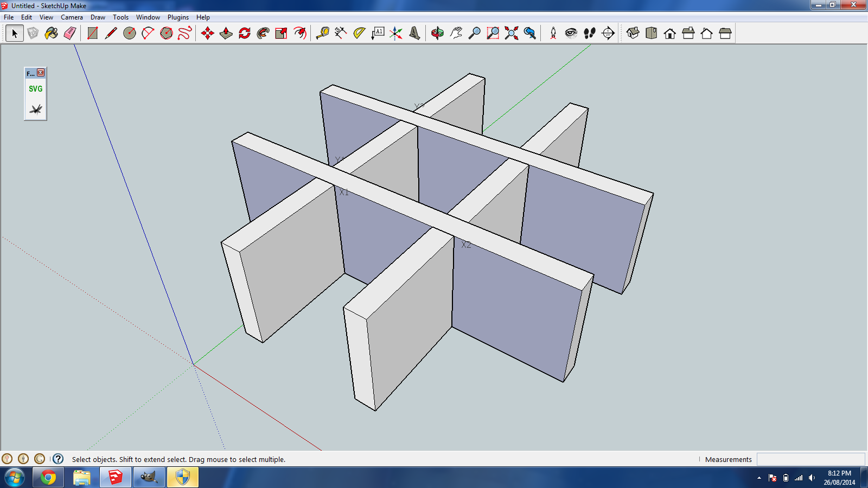The image size is (868, 488).
Task: Activate the Section Plane tool
Action: click(607, 33)
